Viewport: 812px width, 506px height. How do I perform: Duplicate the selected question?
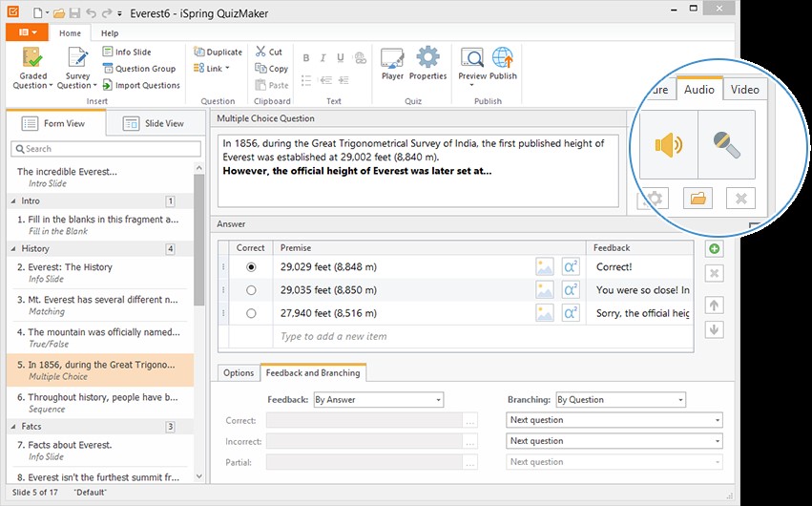pos(218,52)
